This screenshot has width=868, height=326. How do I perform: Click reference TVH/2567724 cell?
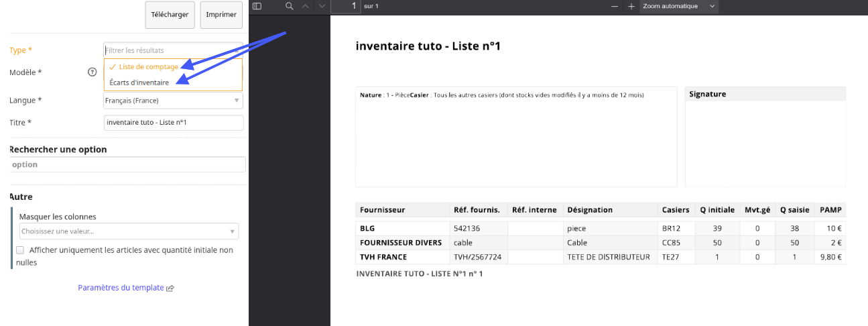coord(479,257)
